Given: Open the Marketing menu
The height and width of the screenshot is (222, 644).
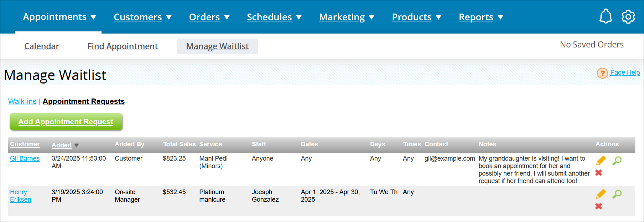Looking at the screenshot, I should [x=342, y=17].
